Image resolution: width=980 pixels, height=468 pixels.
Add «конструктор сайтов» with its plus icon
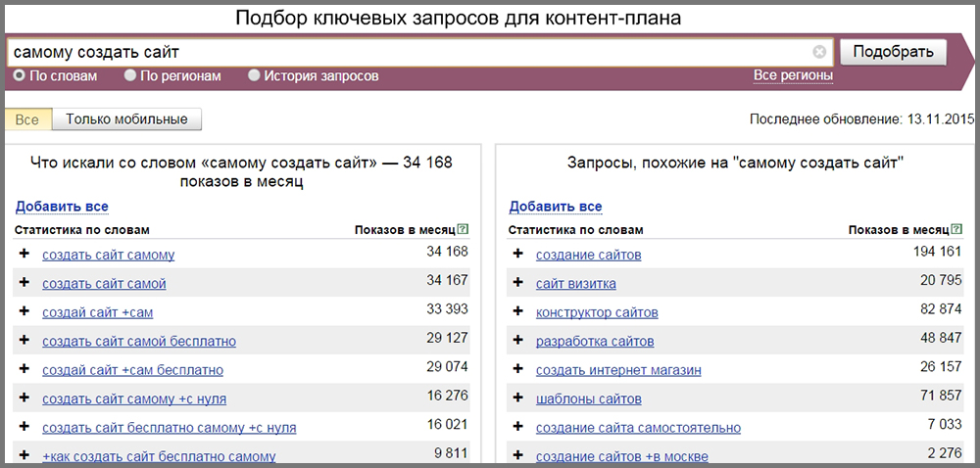coord(517,312)
